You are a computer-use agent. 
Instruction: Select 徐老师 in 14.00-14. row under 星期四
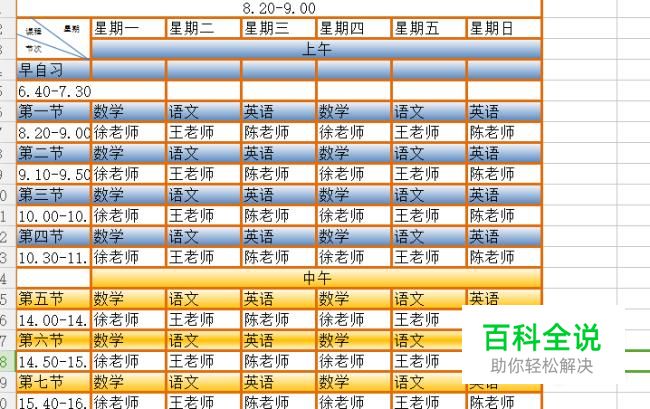[354, 319]
